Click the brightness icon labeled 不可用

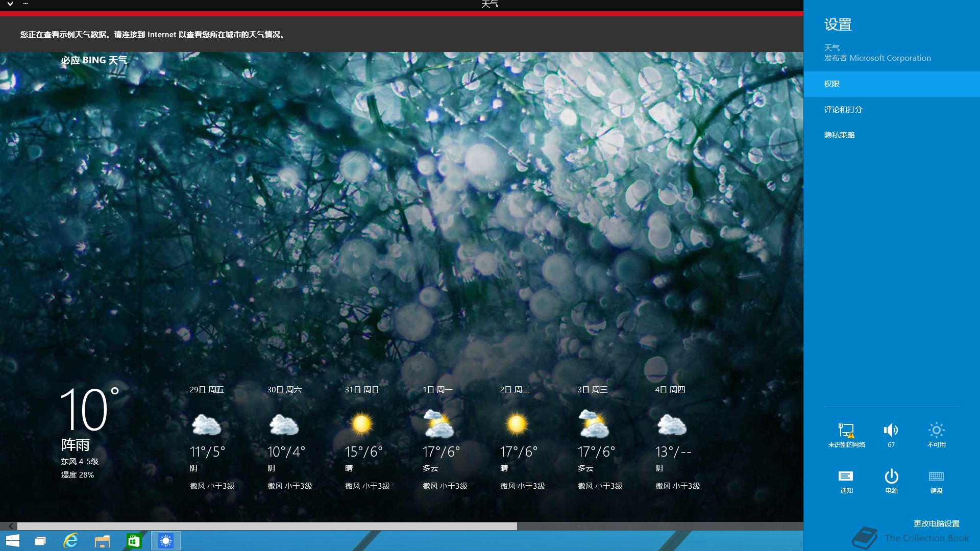pyautogui.click(x=936, y=435)
